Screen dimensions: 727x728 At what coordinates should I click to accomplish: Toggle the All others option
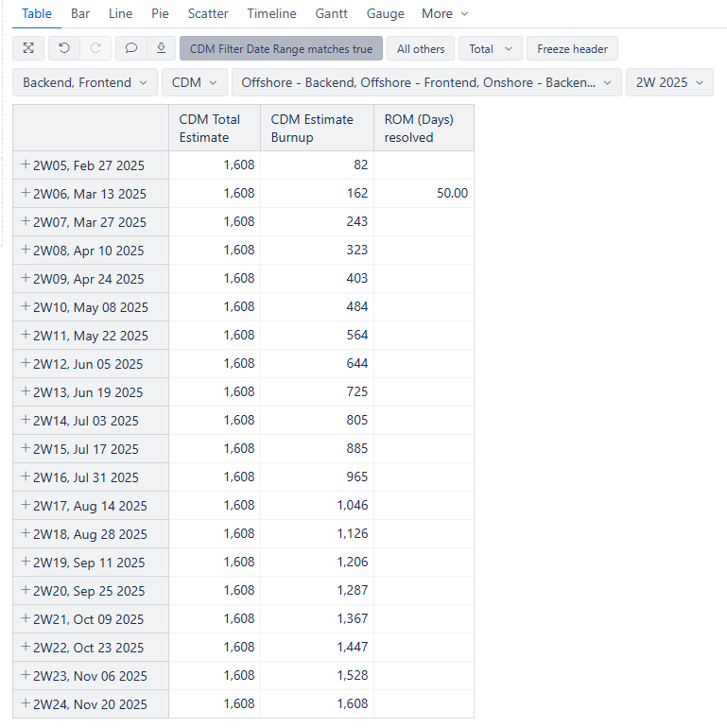[x=421, y=48]
